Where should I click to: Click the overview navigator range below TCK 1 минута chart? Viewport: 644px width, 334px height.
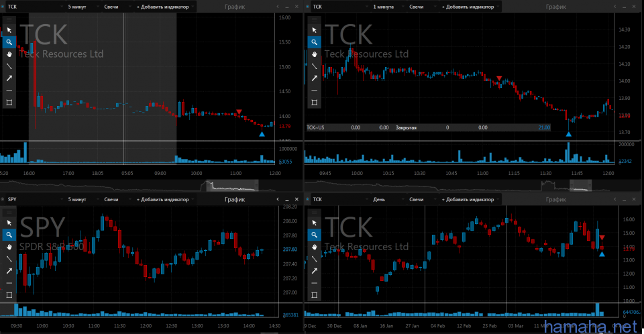coord(581,186)
